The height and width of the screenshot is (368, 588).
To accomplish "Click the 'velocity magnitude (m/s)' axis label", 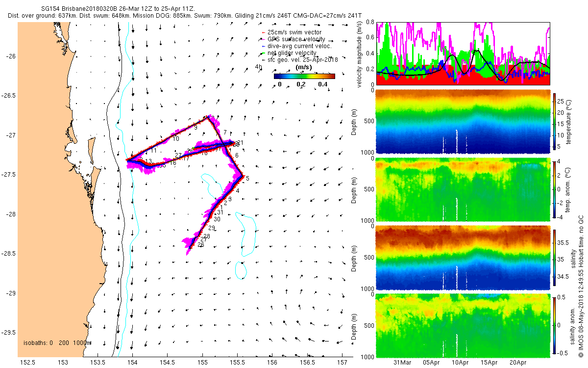I will [x=360, y=54].
